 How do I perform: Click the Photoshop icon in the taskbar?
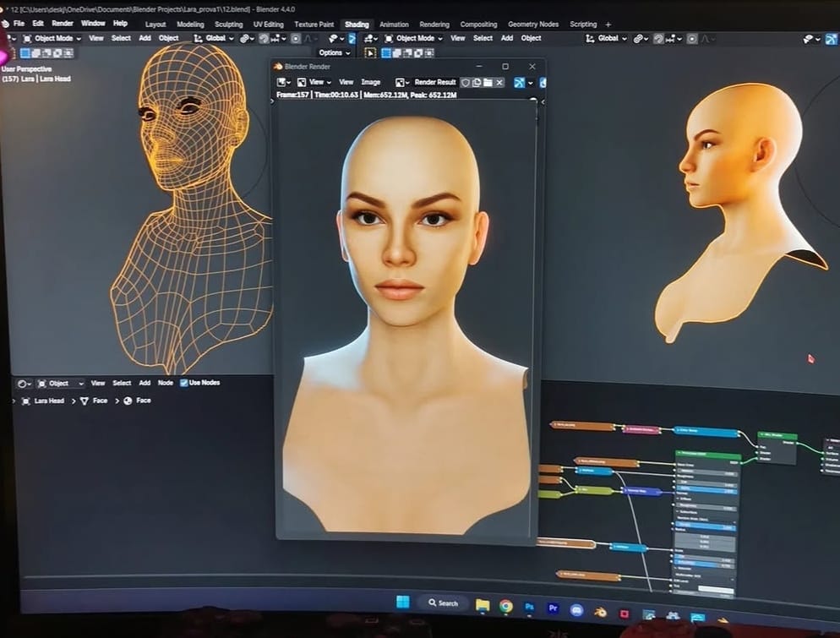[x=530, y=608]
